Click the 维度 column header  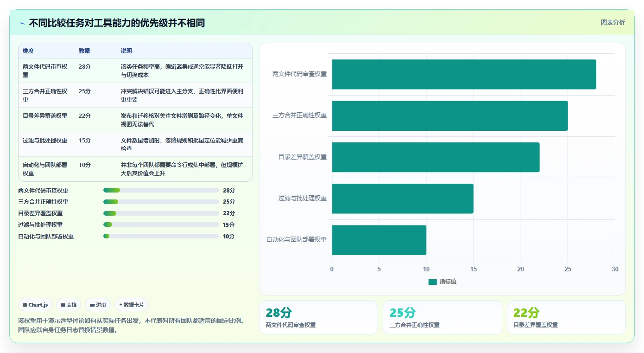point(28,51)
